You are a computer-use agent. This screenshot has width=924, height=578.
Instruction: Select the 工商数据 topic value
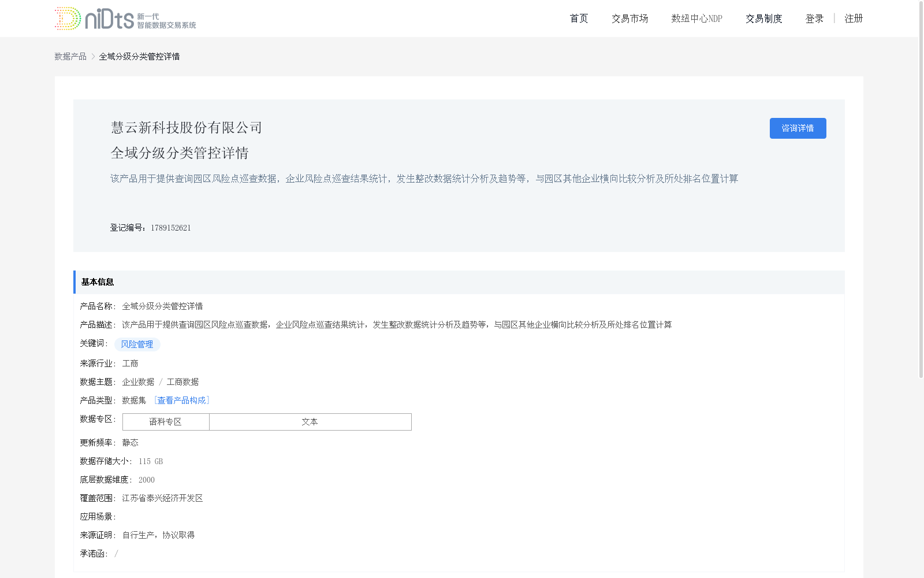pyautogui.click(x=182, y=382)
